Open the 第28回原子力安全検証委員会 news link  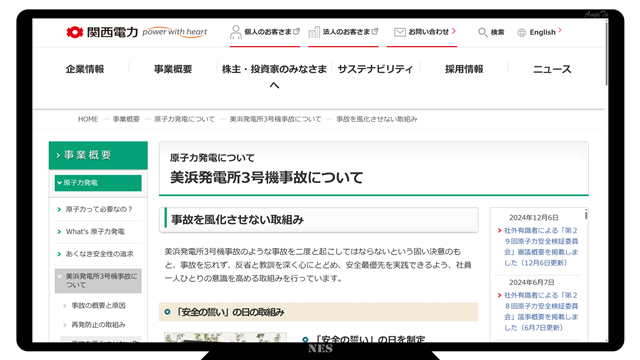pos(541,311)
